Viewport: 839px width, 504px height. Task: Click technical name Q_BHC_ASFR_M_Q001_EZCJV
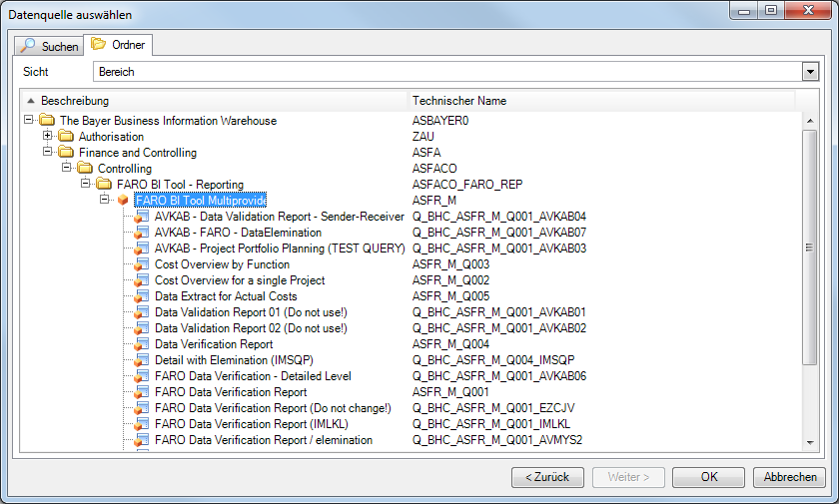[x=493, y=408]
